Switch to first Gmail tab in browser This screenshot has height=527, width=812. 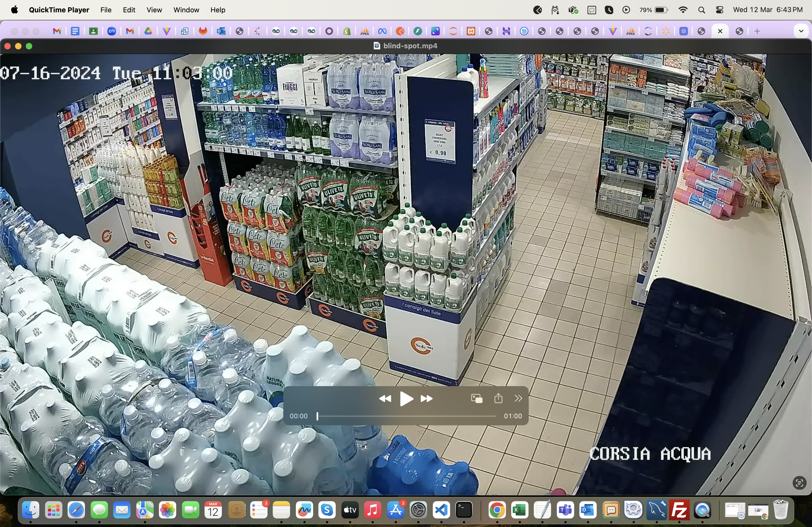[57, 31]
